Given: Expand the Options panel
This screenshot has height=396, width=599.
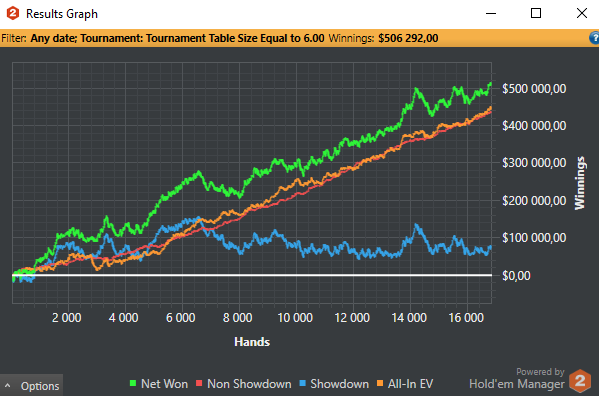Looking at the screenshot, I should (x=32, y=386).
